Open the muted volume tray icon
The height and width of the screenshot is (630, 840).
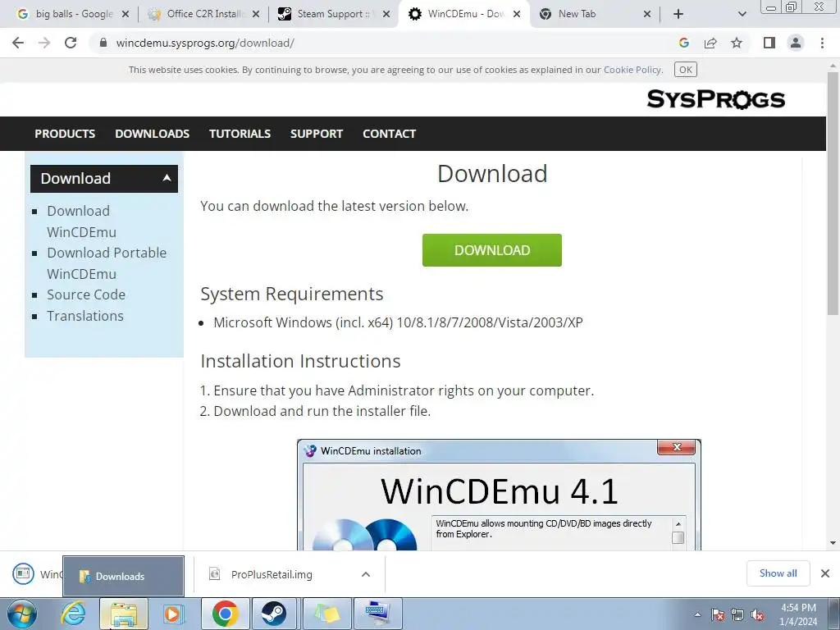coord(757,615)
